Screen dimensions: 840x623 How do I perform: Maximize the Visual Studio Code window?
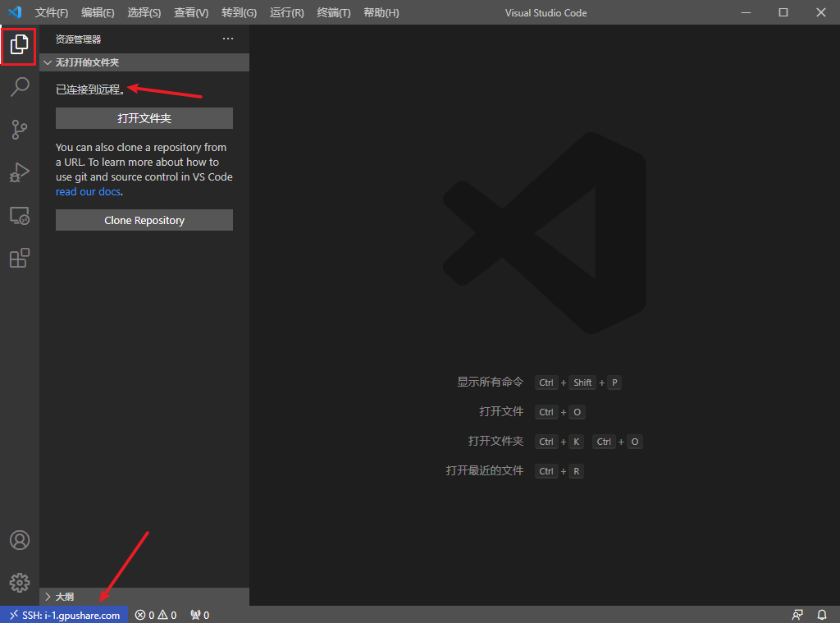click(783, 12)
